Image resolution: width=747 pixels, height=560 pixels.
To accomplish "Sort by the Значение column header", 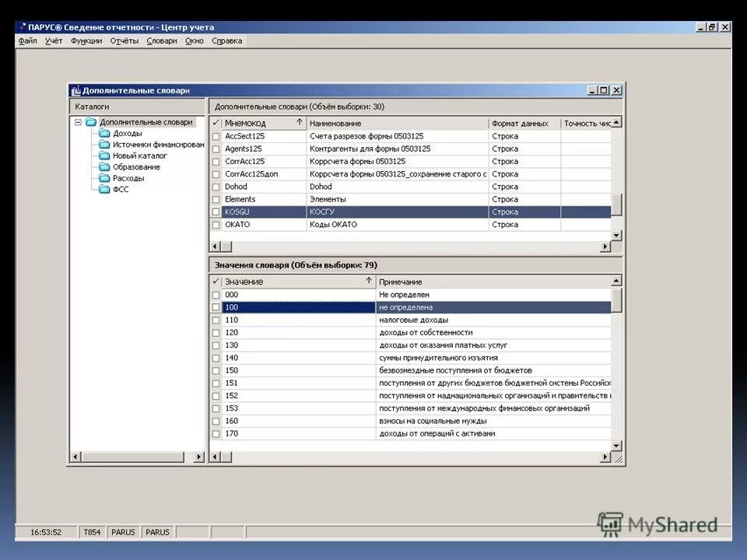I will [x=299, y=282].
